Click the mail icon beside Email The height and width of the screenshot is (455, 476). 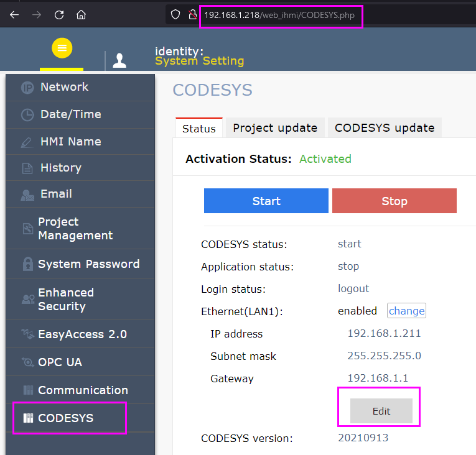click(x=27, y=195)
